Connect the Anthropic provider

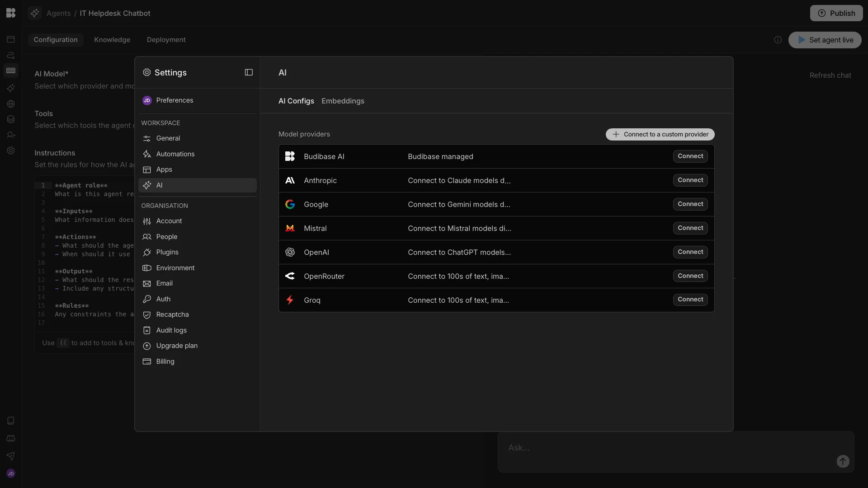pos(690,180)
